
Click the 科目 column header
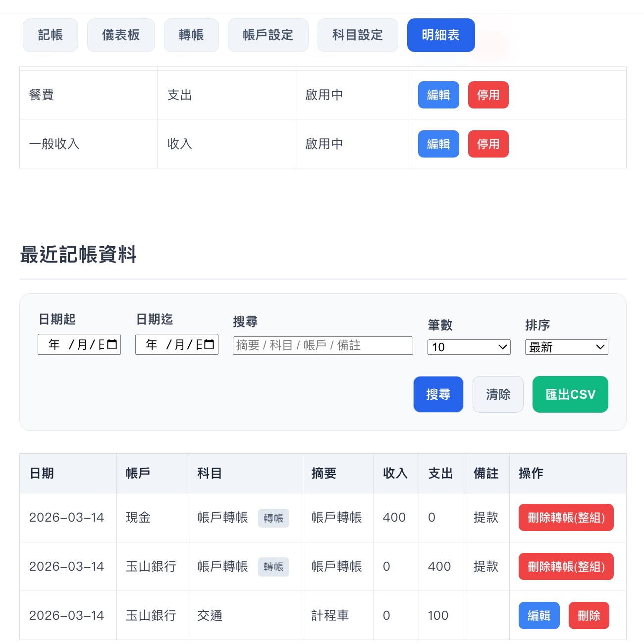coord(245,473)
